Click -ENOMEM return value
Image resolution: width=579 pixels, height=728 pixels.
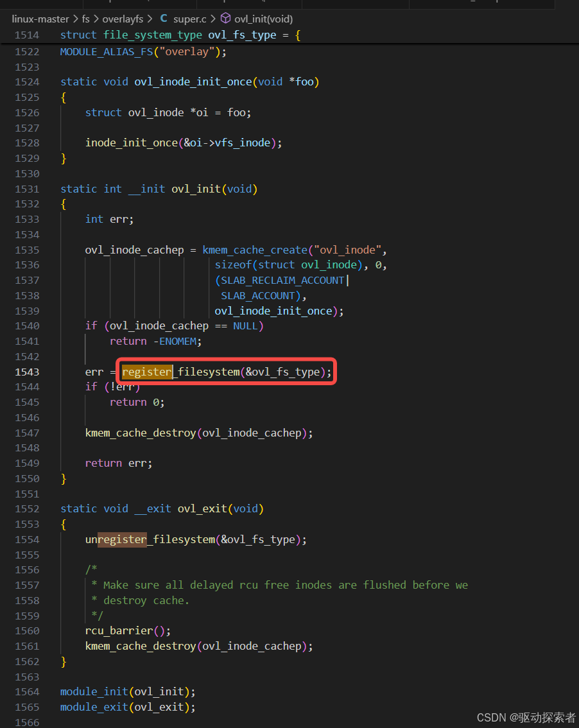tap(177, 342)
